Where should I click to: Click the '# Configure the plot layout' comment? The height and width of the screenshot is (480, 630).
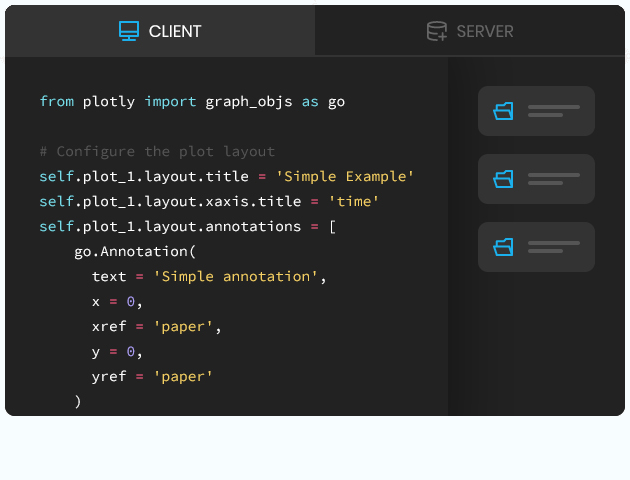(x=157, y=151)
